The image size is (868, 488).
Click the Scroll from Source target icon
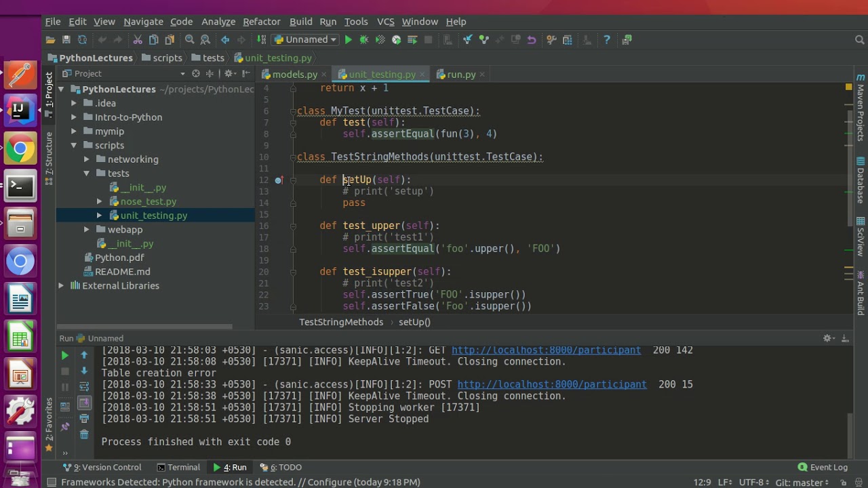point(196,73)
